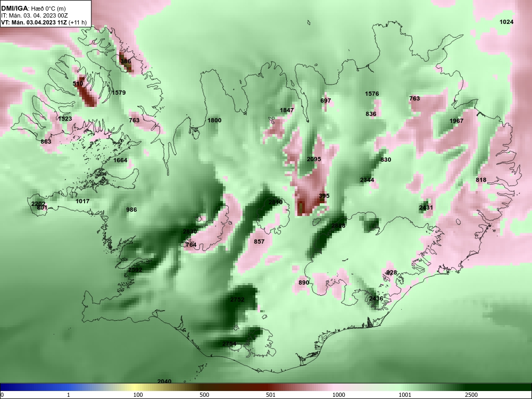This screenshot has height=399, width=532.
Task: Click the 818 height label
Action: pyautogui.click(x=481, y=180)
